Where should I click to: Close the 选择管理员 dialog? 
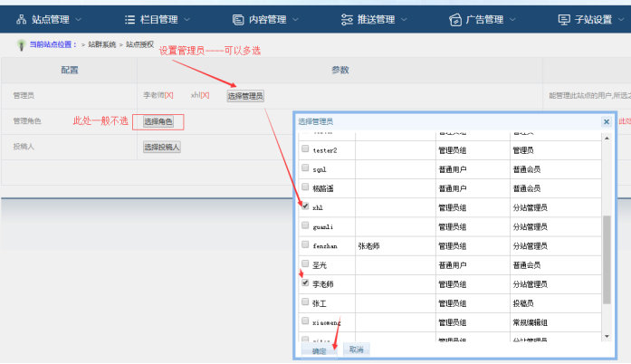click(x=606, y=120)
